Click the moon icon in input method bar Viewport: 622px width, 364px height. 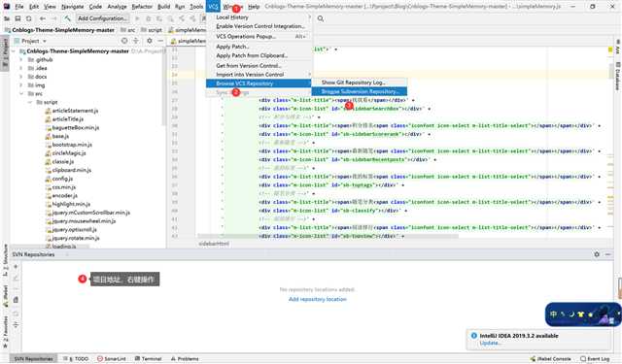(x=571, y=314)
